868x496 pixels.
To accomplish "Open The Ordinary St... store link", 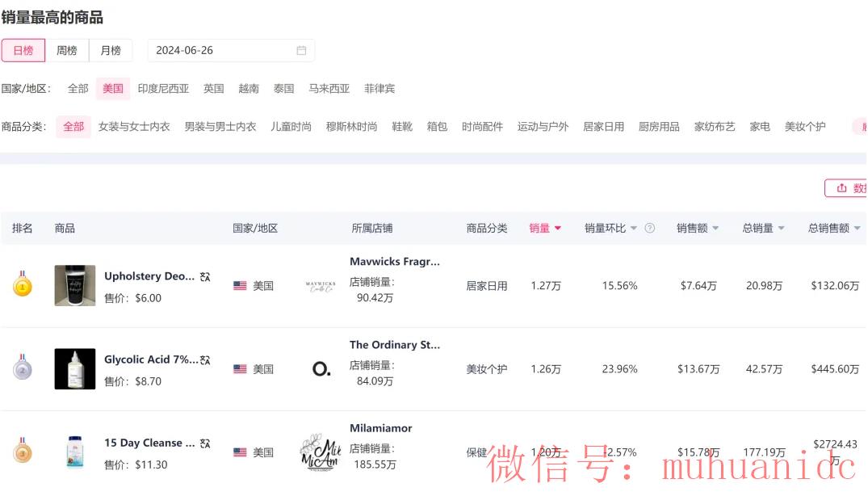I will (x=395, y=345).
